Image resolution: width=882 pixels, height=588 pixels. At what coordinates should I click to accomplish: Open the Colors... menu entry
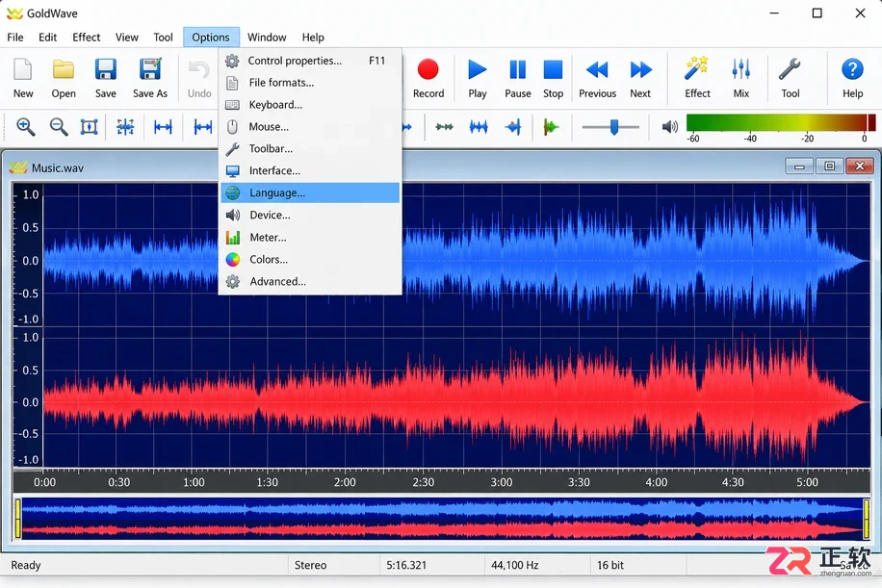click(310, 259)
